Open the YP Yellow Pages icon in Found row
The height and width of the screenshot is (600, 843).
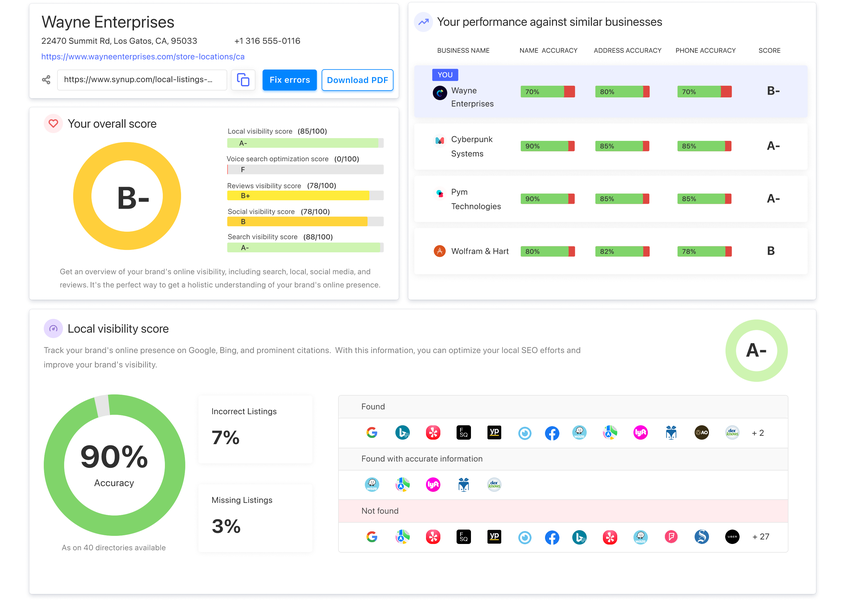[494, 432]
